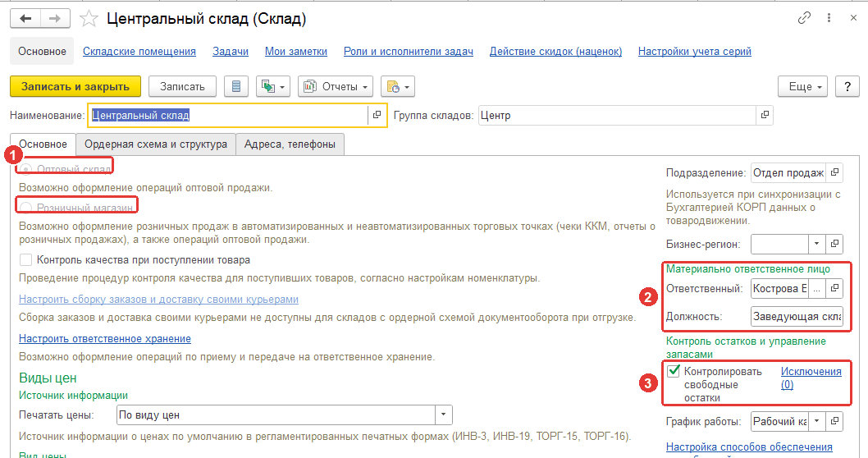The image size is (868, 458).
Task: Open the create-based-on icon dropdown
Action: click(x=273, y=86)
